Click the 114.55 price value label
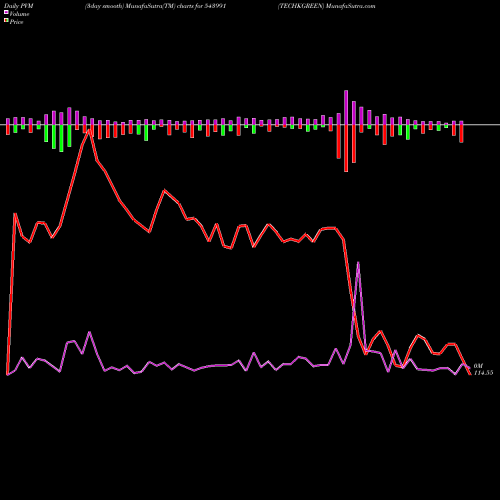This screenshot has width=500, height=500. pos(483,373)
